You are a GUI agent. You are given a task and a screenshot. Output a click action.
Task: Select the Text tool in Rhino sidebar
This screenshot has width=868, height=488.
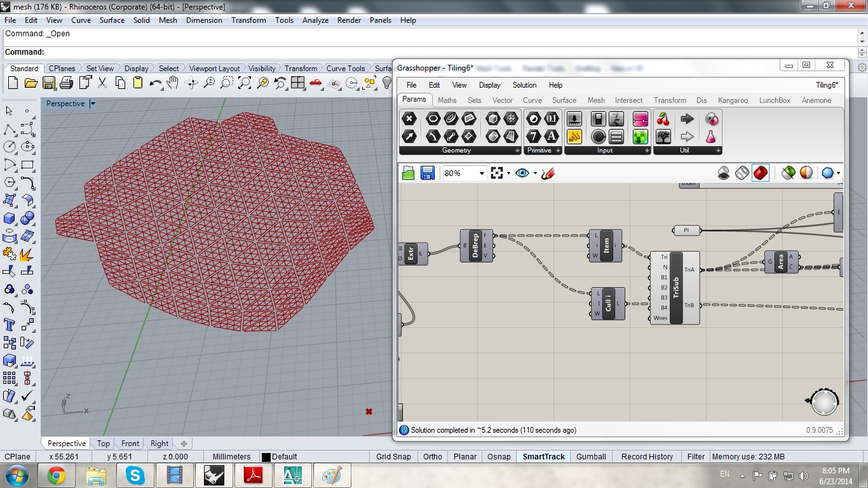(x=10, y=325)
